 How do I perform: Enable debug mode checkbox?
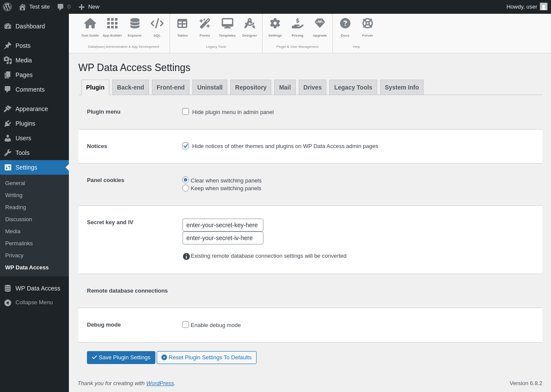[x=186, y=324]
